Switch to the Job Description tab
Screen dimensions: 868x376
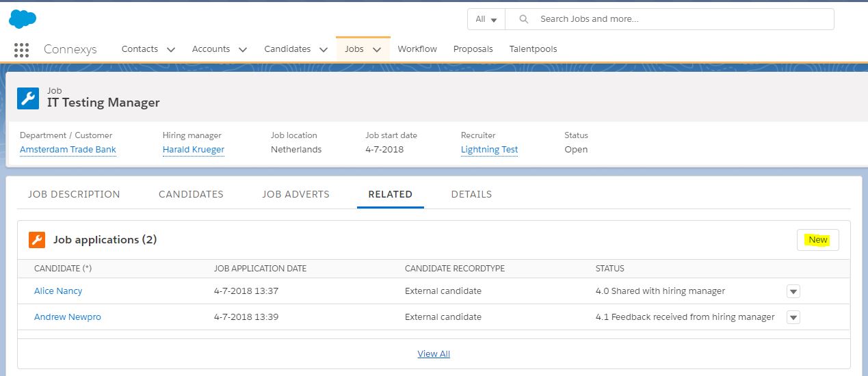point(74,194)
